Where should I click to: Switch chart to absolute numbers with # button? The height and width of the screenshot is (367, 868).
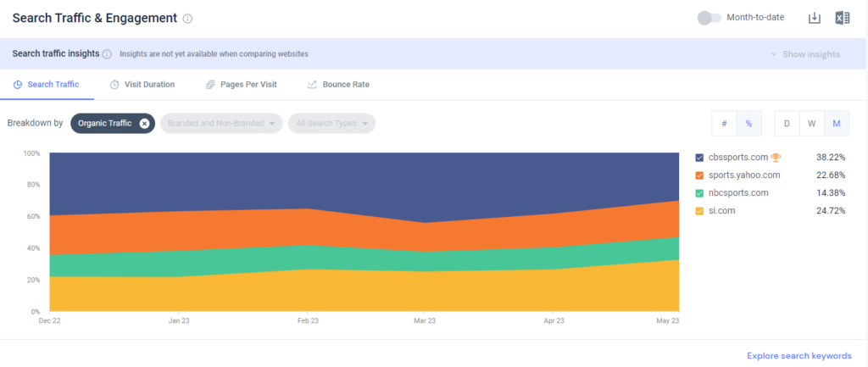[x=724, y=124]
